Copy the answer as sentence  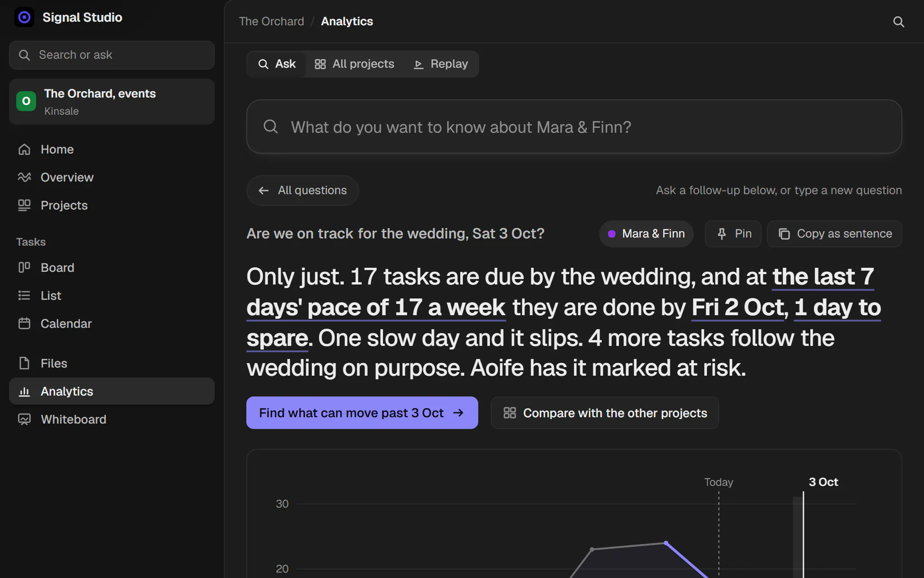coord(835,234)
